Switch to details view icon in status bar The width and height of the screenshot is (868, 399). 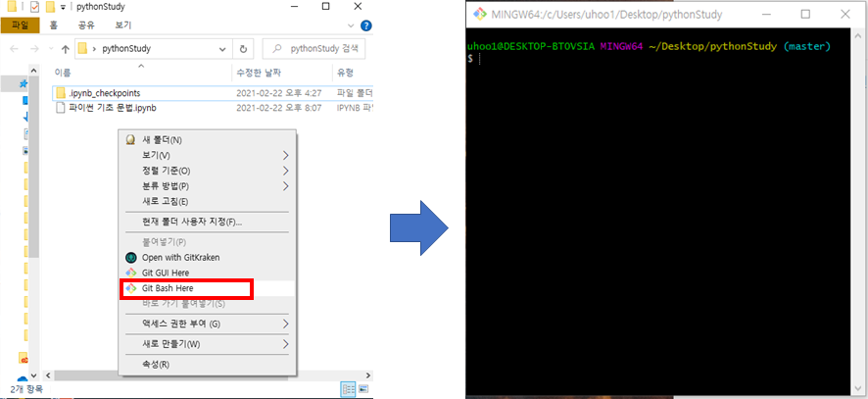(348, 389)
